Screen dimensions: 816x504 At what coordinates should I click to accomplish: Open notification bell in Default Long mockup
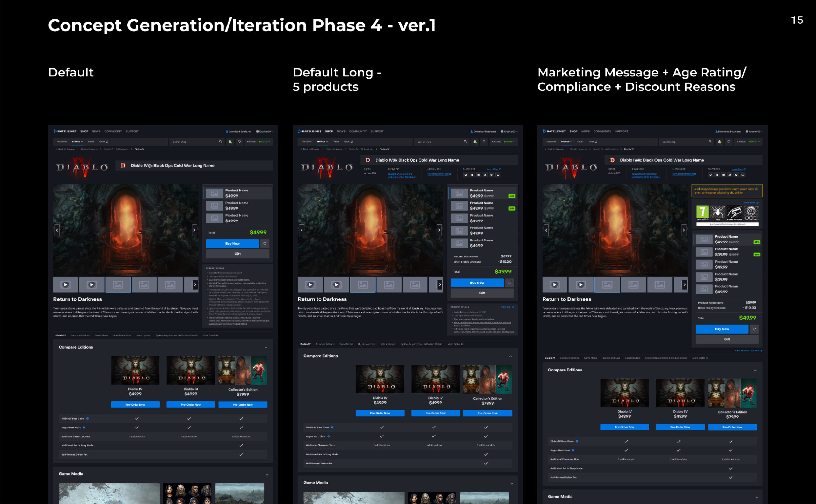click(x=475, y=142)
